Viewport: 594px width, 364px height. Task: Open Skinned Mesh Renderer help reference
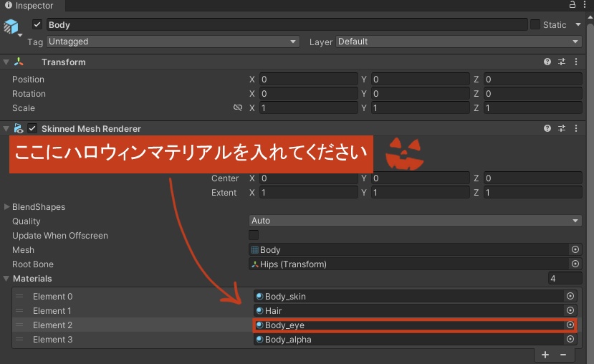click(x=547, y=128)
